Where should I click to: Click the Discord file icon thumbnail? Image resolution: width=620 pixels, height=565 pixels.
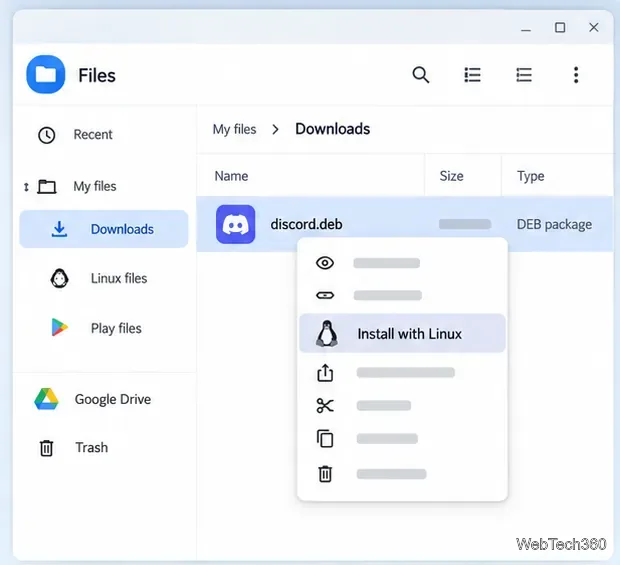click(x=236, y=224)
